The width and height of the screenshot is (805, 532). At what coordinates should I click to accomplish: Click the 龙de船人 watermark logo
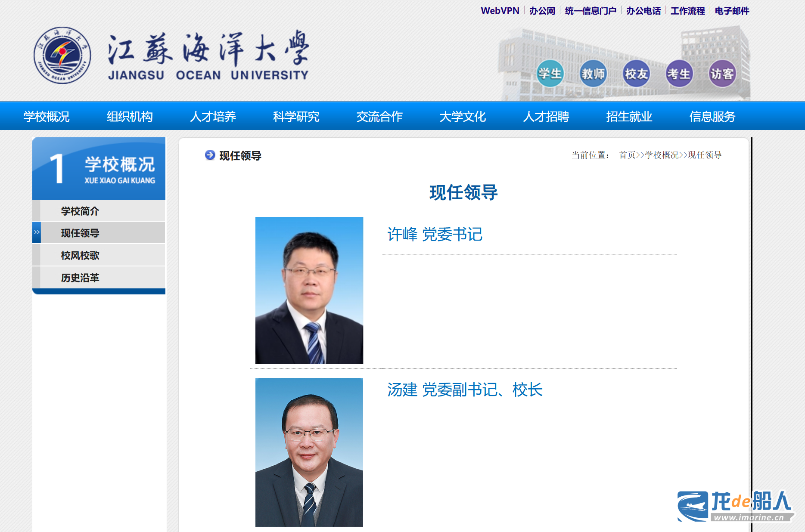[735, 506]
